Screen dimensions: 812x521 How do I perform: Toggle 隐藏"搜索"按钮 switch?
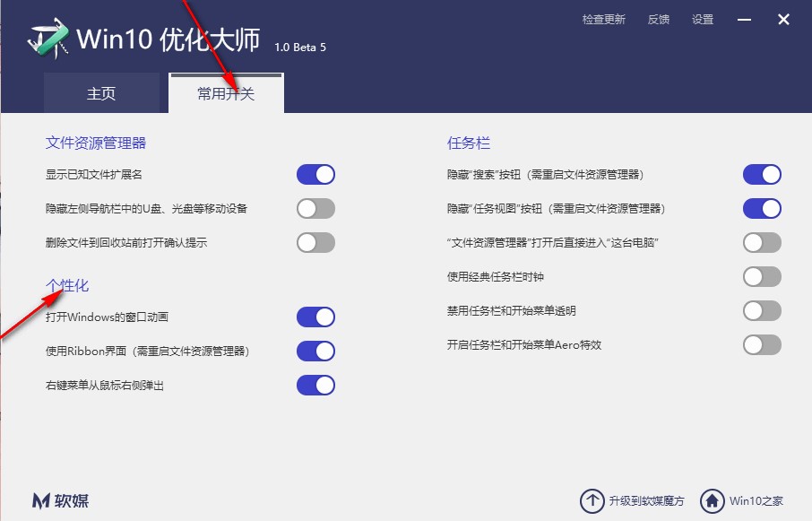click(763, 175)
